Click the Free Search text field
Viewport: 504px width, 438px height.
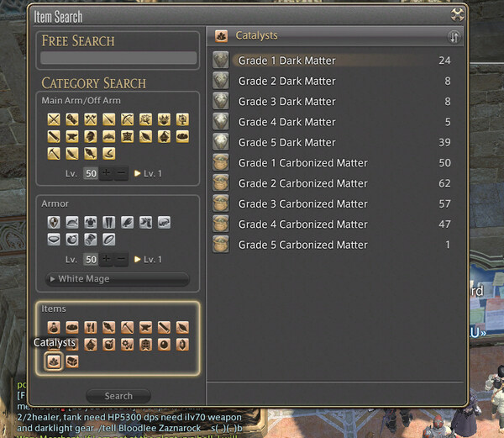point(118,58)
